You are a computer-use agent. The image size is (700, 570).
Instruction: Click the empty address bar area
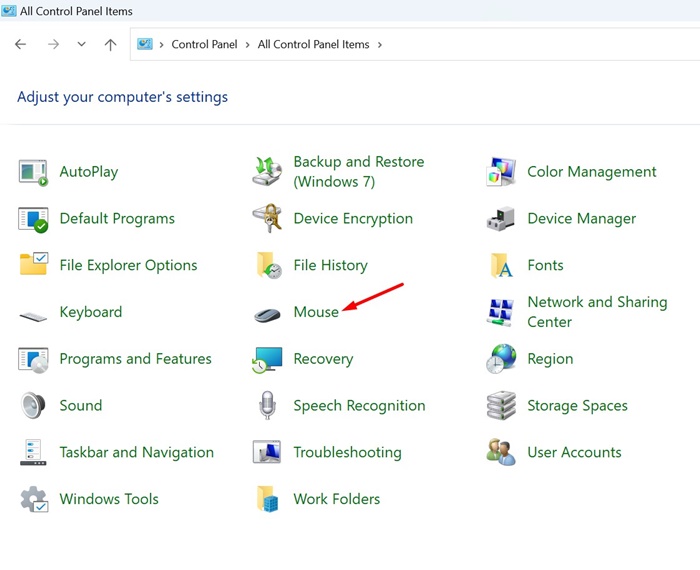[x=540, y=45]
